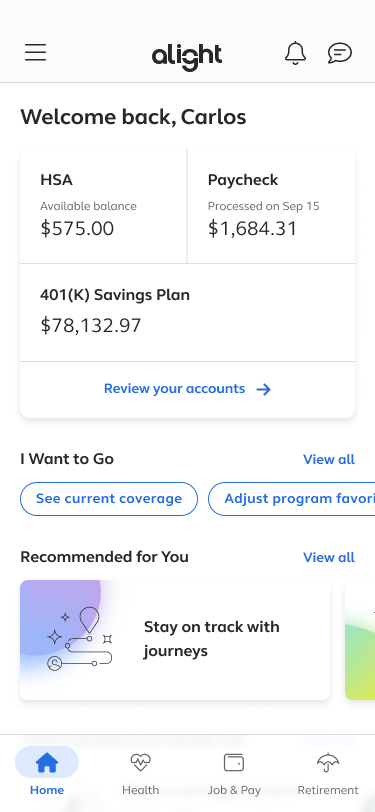Open the 401(K) Savings Plan tile

(188, 312)
